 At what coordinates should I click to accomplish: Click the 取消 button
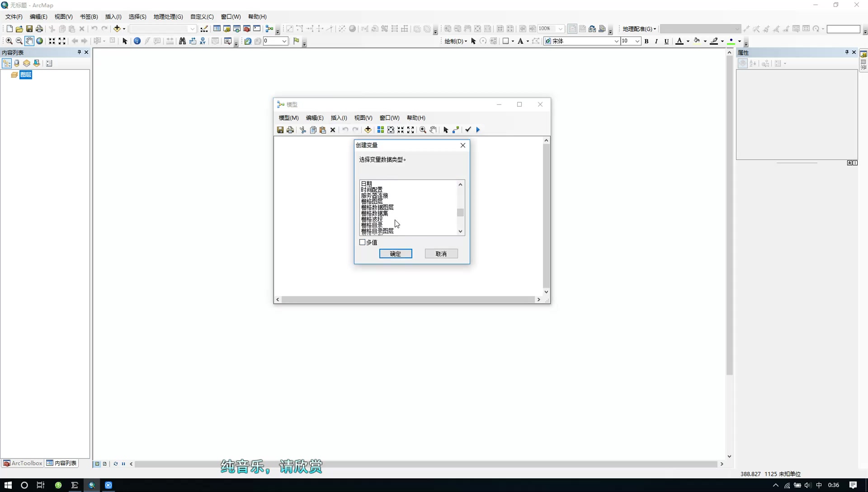[x=441, y=254]
